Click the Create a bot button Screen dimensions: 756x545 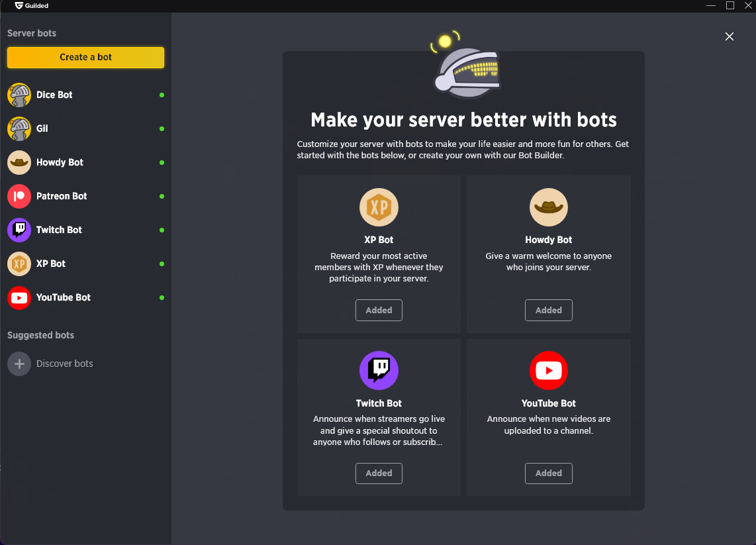click(x=85, y=58)
